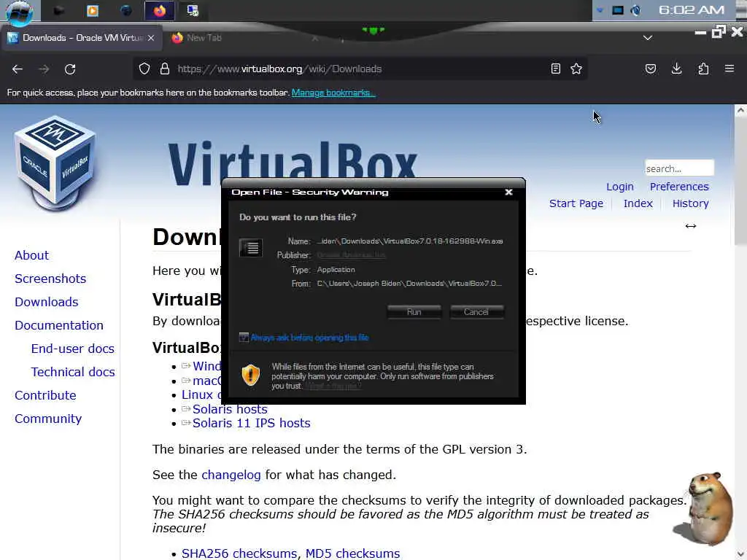Open Technical docs sidebar link
The height and width of the screenshot is (560, 747).
click(x=73, y=372)
